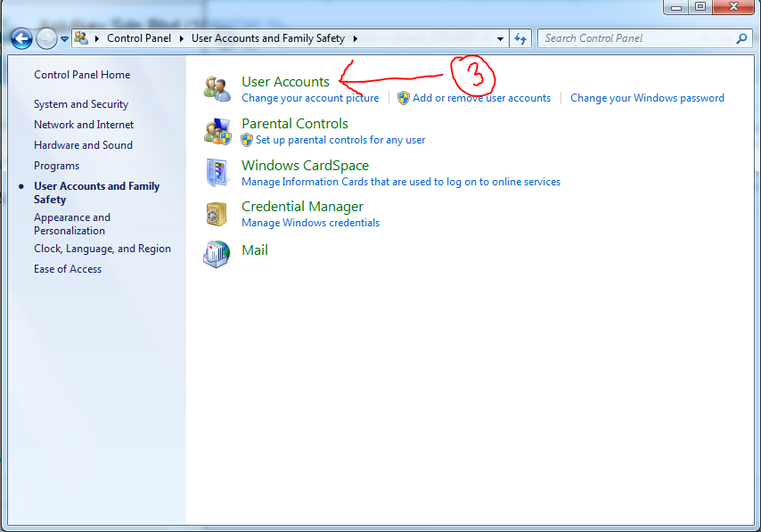Open Add or remove user accounts
This screenshot has height=532, width=761.
point(481,98)
